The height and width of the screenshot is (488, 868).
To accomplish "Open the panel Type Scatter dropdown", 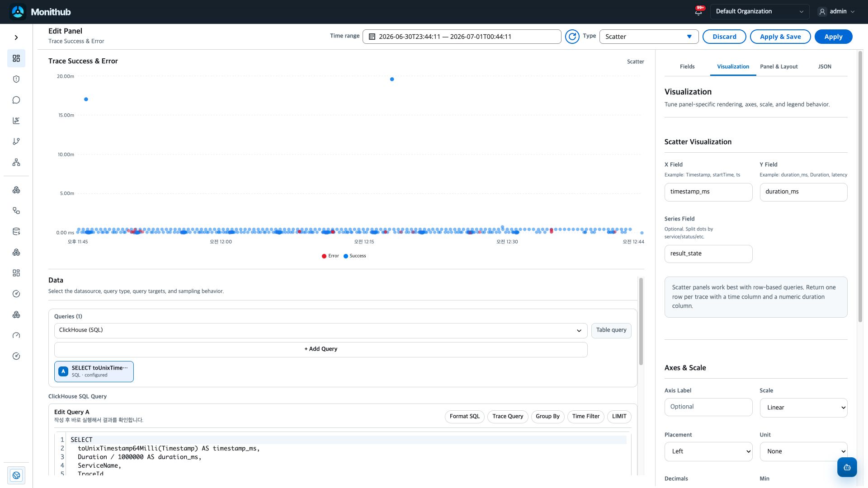I will 649,37.
